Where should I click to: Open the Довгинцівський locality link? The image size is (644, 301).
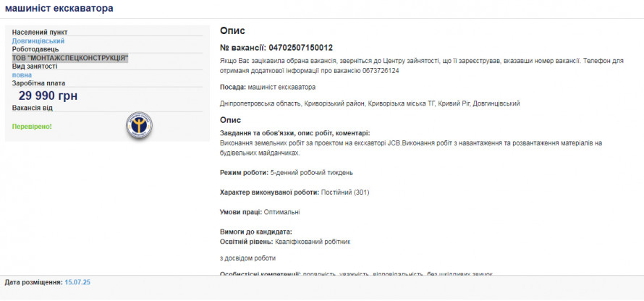(38, 41)
